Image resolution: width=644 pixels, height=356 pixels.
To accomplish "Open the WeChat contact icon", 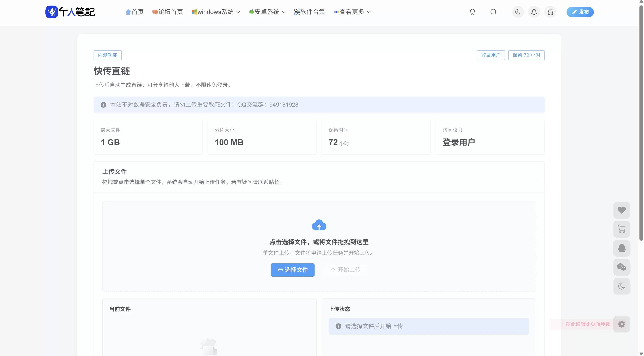I will click(x=621, y=267).
